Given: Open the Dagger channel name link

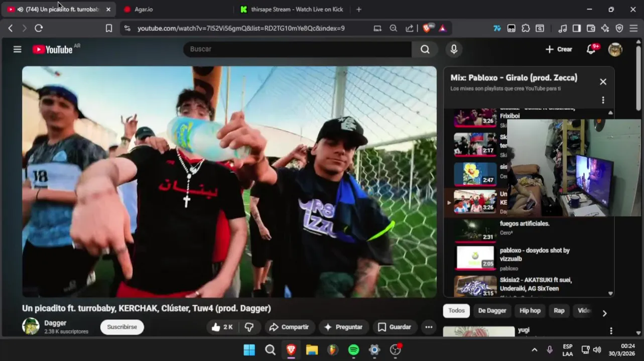Looking at the screenshot, I should click(55, 323).
